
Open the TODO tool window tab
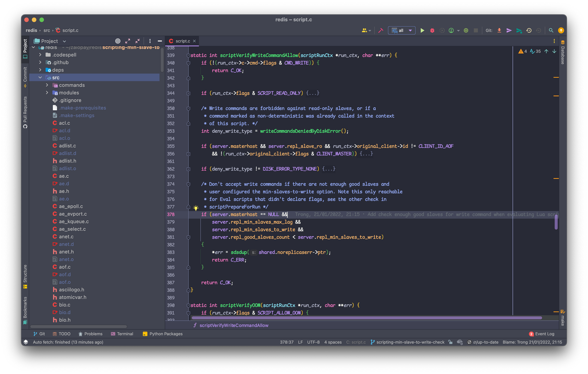[x=61, y=334]
